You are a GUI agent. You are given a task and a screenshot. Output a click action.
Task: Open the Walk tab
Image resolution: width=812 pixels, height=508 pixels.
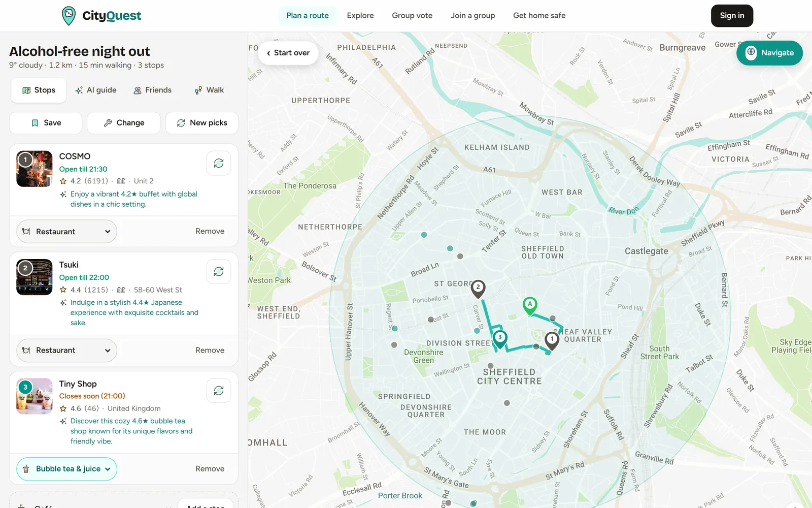tap(209, 90)
